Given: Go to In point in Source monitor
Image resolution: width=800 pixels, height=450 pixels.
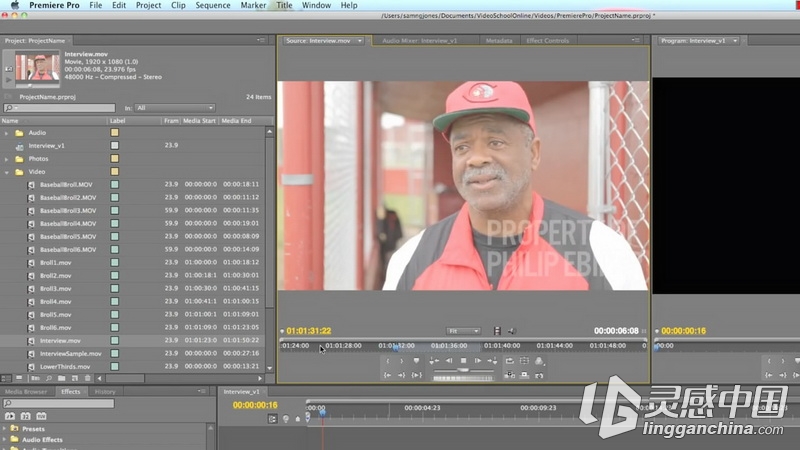Looking at the screenshot, I should [x=388, y=375].
